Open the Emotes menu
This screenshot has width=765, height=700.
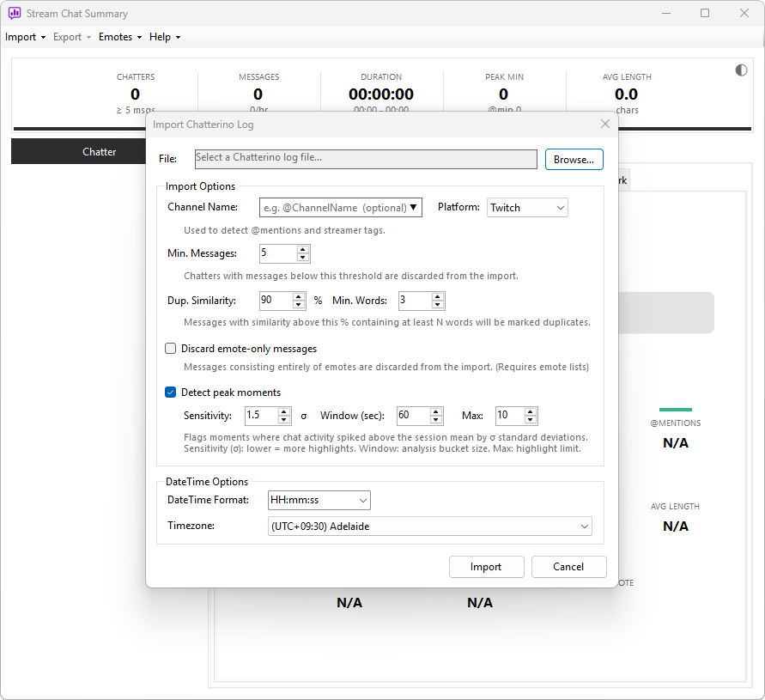[x=120, y=37]
